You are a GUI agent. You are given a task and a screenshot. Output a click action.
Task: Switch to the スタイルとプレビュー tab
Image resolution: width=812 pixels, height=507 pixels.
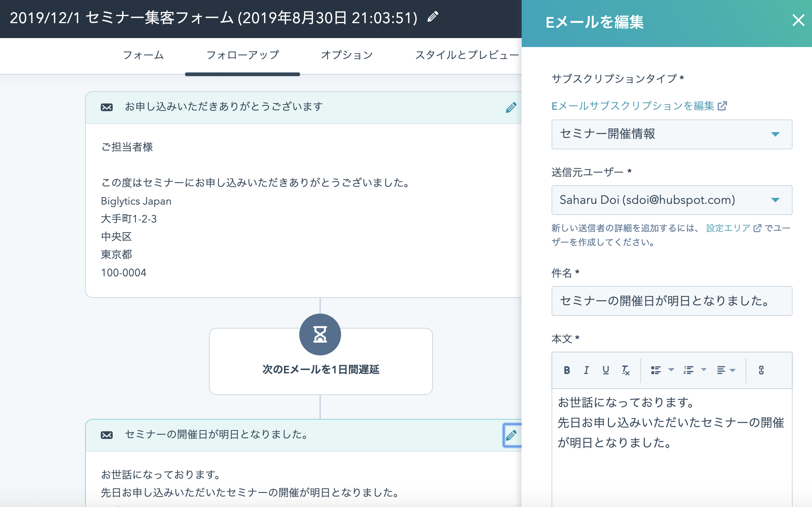click(x=467, y=55)
